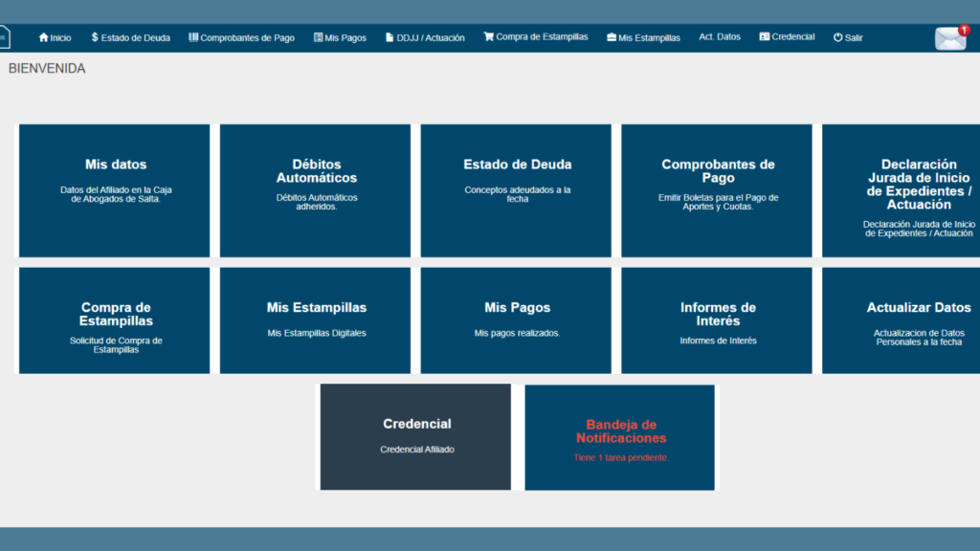Click the document icon for DDJJ / Actuación

point(390,37)
